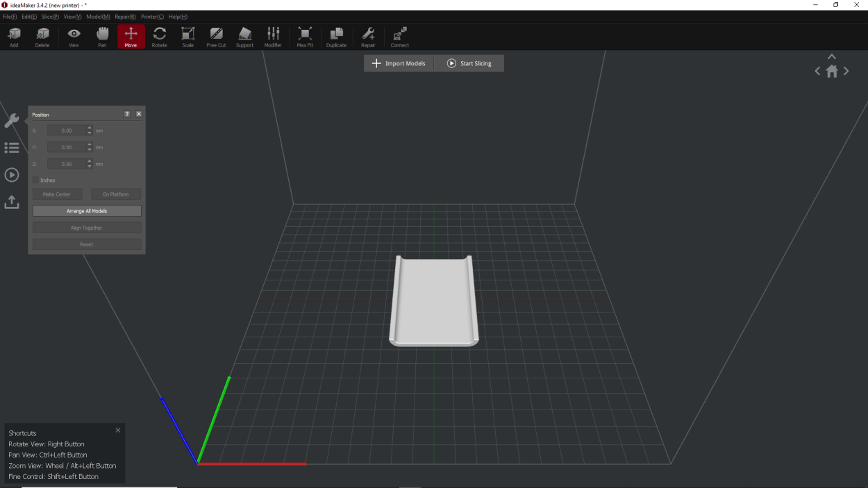Select the gray 3D model on the platform
The height and width of the screenshot is (488, 868).
(433, 301)
